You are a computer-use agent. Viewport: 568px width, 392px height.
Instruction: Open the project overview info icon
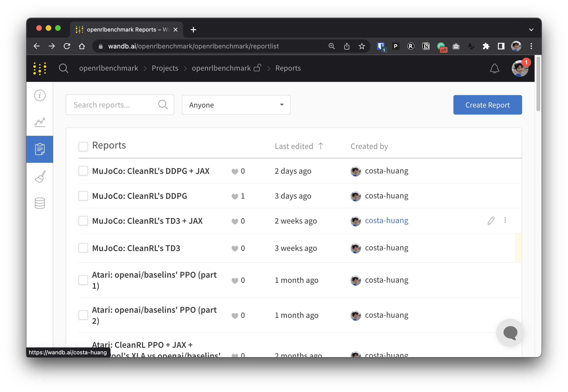pyautogui.click(x=40, y=95)
